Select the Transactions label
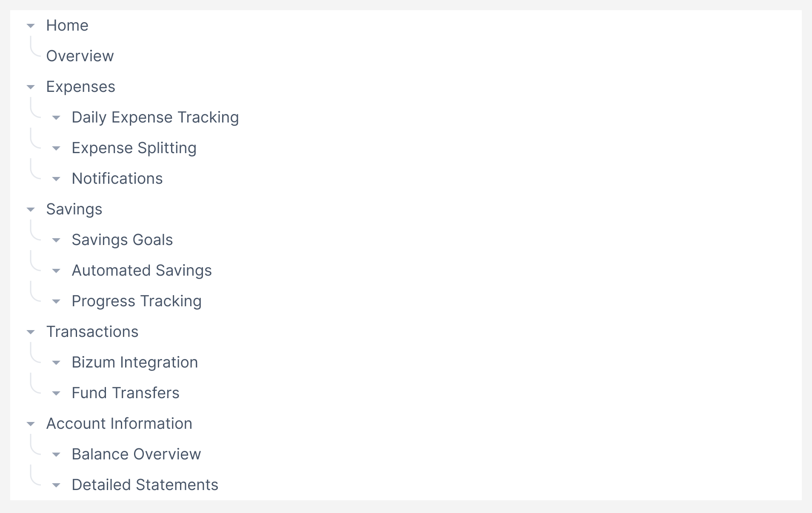 coord(92,332)
